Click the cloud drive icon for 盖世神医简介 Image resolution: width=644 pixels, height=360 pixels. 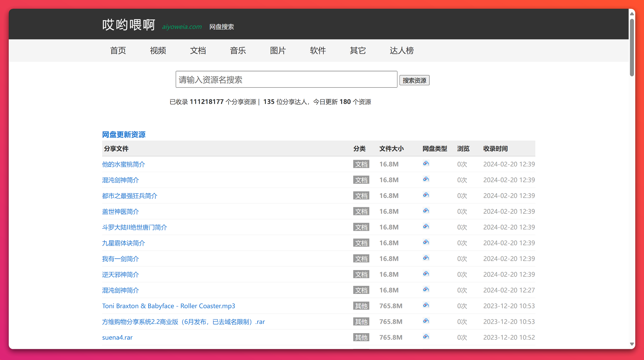426,211
